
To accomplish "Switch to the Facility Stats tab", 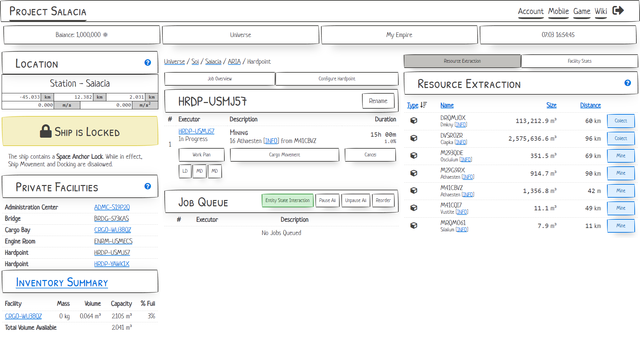I will pyautogui.click(x=579, y=61).
